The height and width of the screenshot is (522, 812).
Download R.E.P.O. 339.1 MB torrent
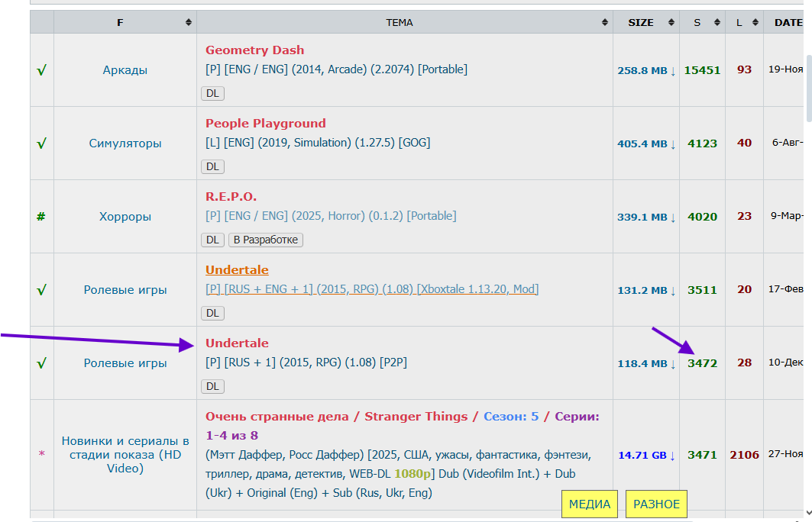pyautogui.click(x=645, y=217)
